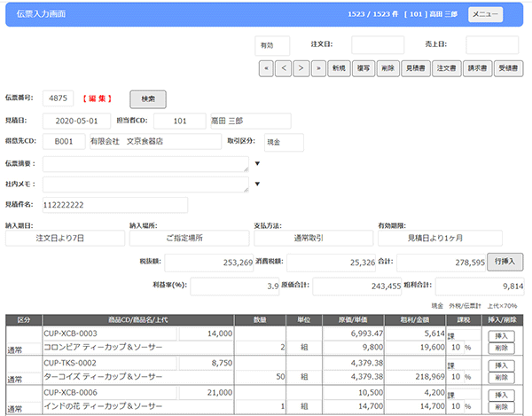The image size is (532, 416).
Task: Click the 税抜額 field 253,269
Action: pos(209,263)
